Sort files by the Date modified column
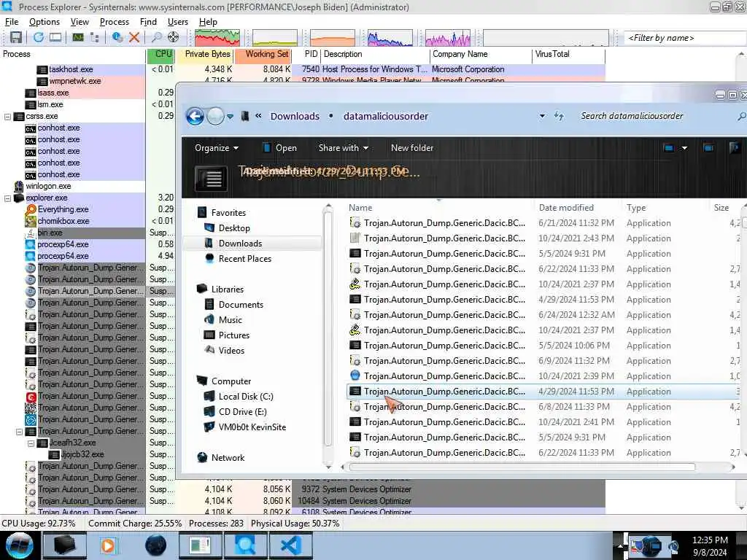The width and height of the screenshot is (747, 560). point(566,208)
